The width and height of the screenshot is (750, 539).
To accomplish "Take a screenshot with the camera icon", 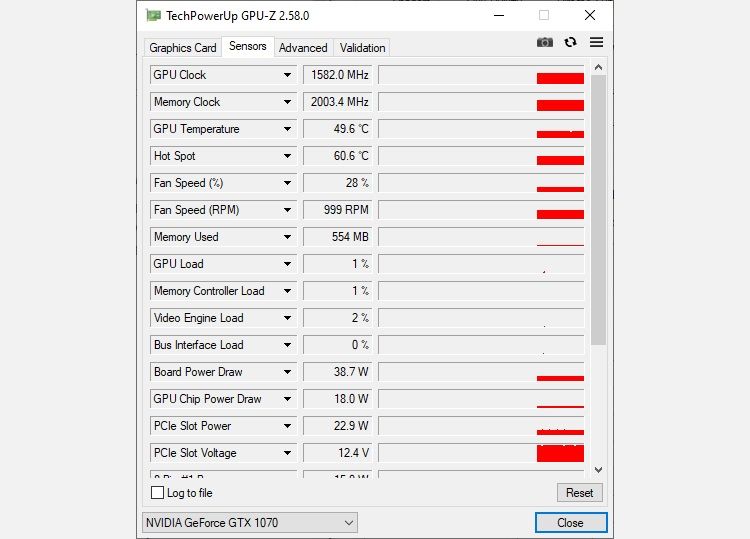I will coord(544,43).
